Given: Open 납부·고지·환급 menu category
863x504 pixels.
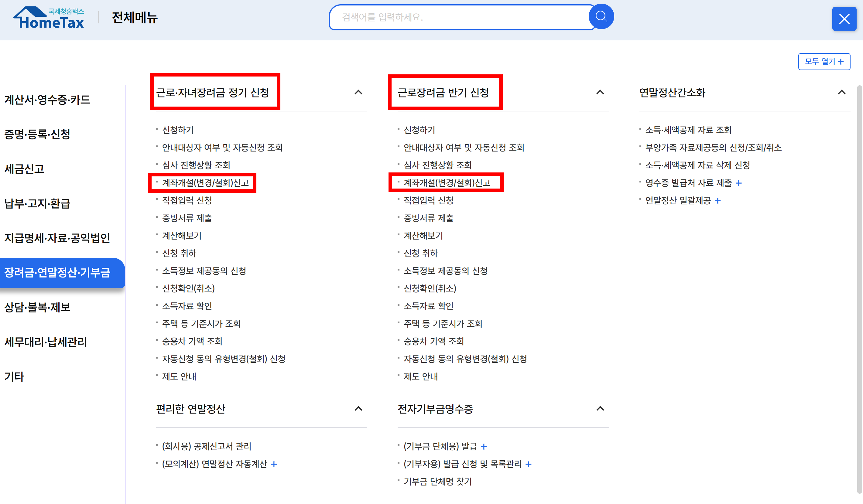Looking at the screenshot, I should (37, 203).
